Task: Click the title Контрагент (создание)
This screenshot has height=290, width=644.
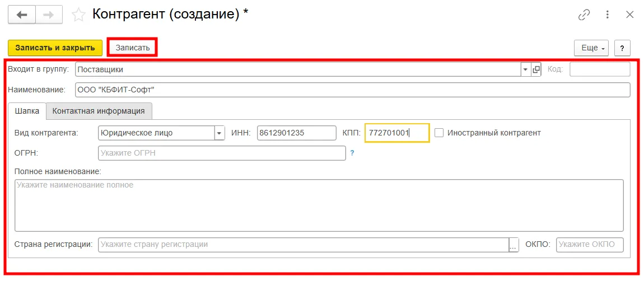Action: 170,15
